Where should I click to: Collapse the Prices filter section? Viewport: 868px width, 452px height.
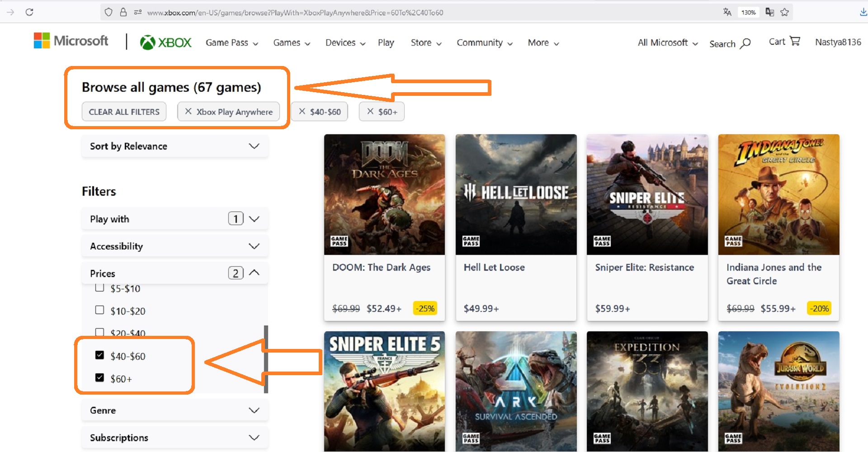tap(175, 273)
